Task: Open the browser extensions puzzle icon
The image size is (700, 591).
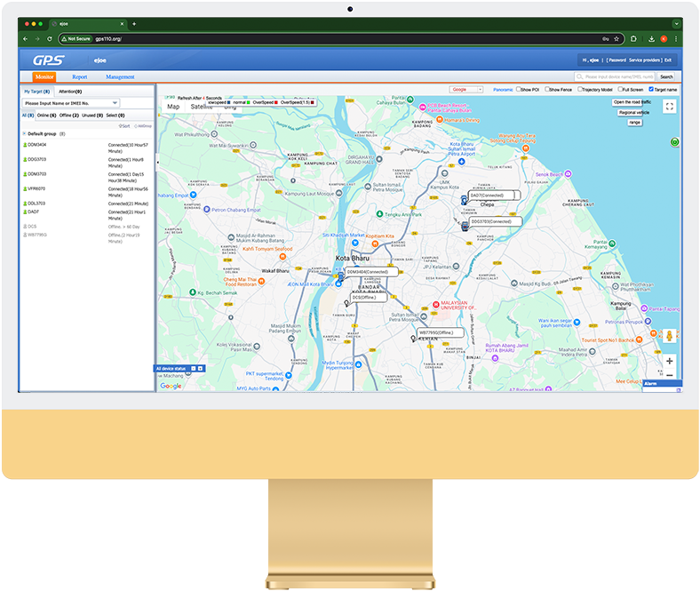Action: tap(633, 39)
